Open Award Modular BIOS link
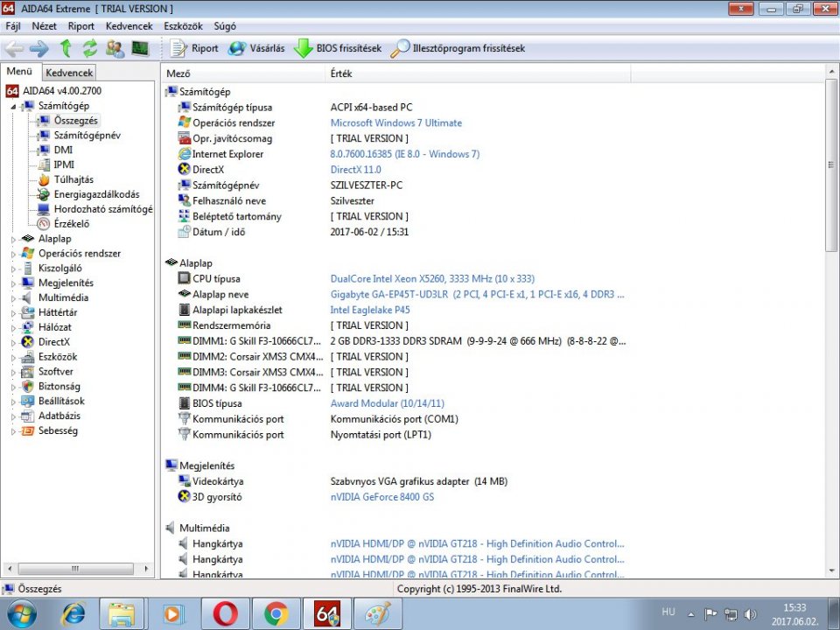 (x=388, y=403)
